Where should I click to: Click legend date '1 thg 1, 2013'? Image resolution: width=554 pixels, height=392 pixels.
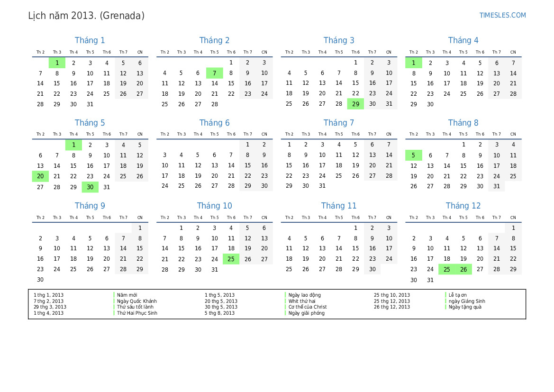click(x=48, y=295)
